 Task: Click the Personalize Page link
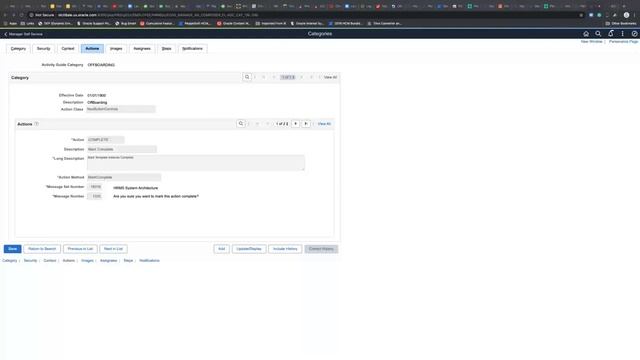[623, 42]
